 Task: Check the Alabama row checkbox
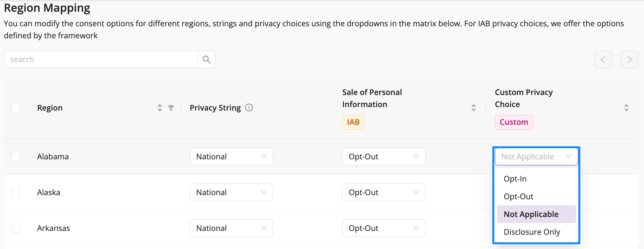16,156
